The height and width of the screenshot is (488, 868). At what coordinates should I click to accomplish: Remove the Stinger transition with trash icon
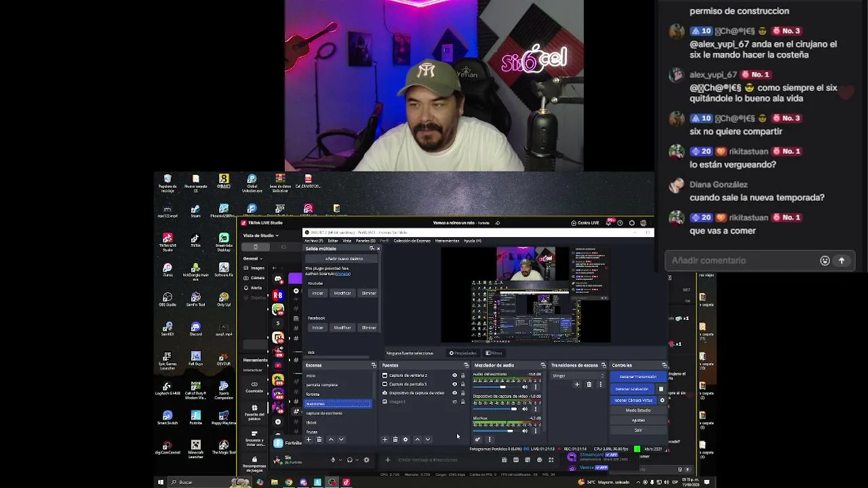(x=589, y=384)
